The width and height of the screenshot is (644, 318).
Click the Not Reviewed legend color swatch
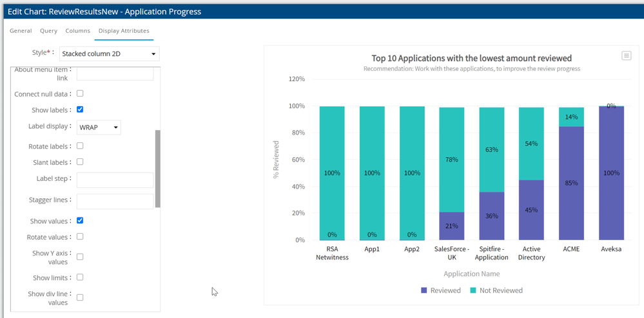click(473, 290)
